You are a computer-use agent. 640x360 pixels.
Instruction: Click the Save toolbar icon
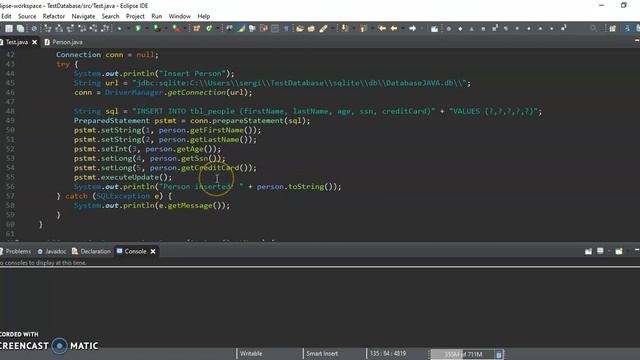(9, 29)
